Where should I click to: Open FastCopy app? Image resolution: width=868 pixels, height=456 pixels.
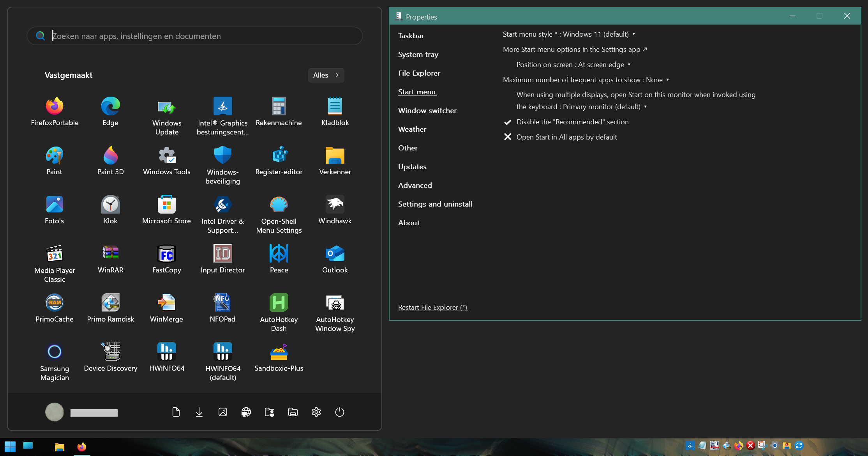[167, 259]
